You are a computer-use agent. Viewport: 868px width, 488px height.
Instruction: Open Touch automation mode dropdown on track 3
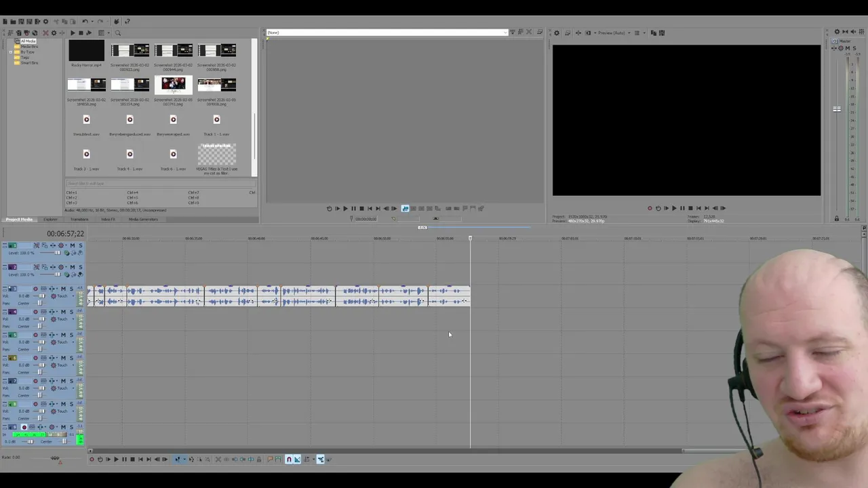(x=73, y=296)
